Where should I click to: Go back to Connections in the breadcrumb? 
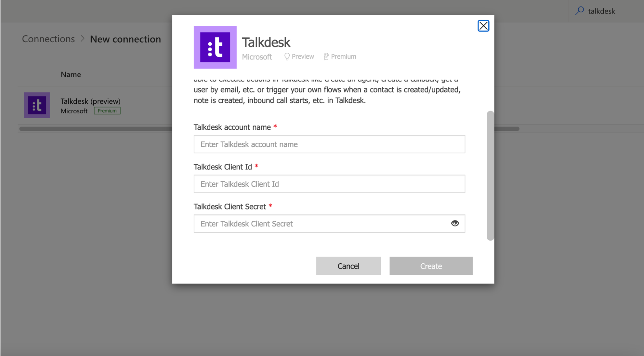(48, 39)
